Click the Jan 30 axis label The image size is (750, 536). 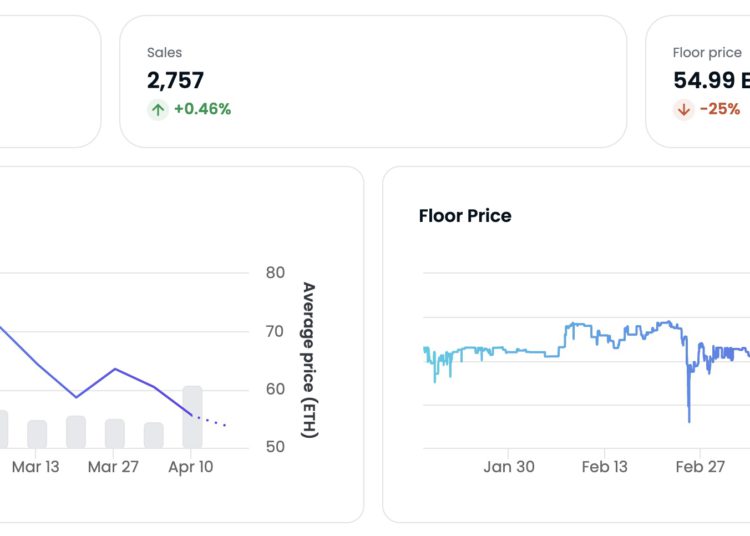click(509, 467)
